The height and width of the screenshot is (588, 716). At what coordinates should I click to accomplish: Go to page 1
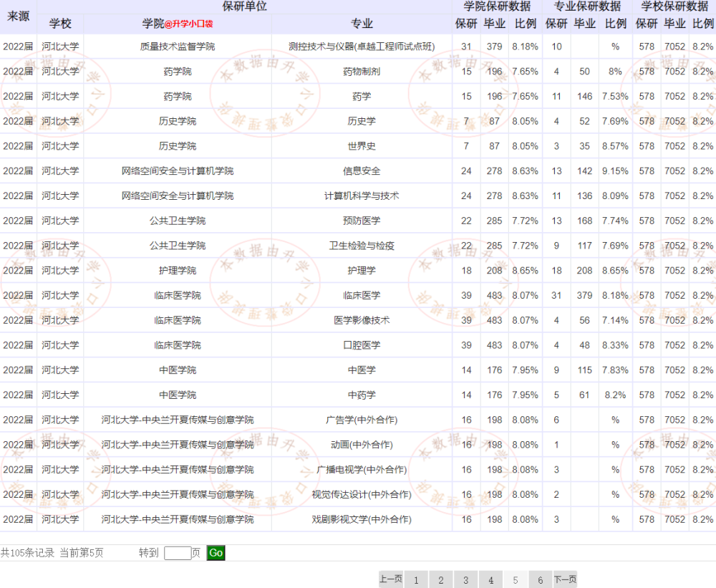(416, 580)
